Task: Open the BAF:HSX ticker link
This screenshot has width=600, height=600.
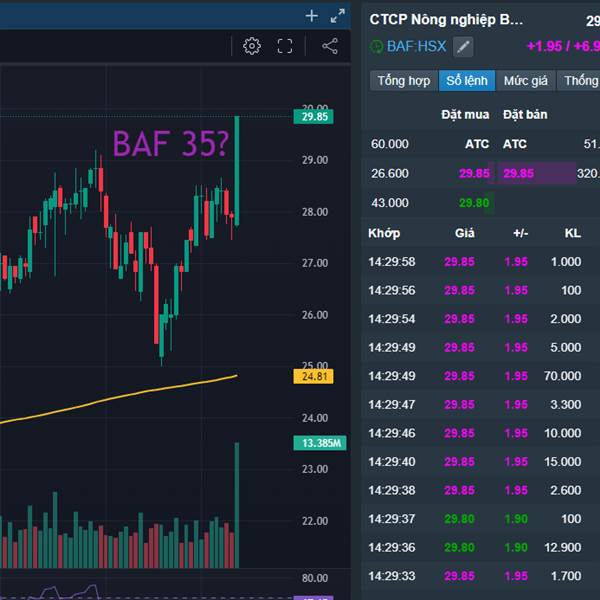Action: tap(416, 46)
